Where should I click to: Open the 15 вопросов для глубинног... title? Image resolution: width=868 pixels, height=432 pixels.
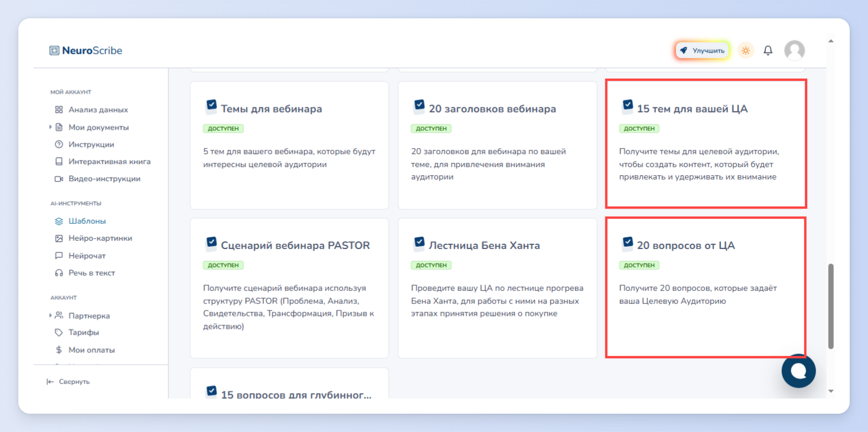pyautogui.click(x=296, y=394)
